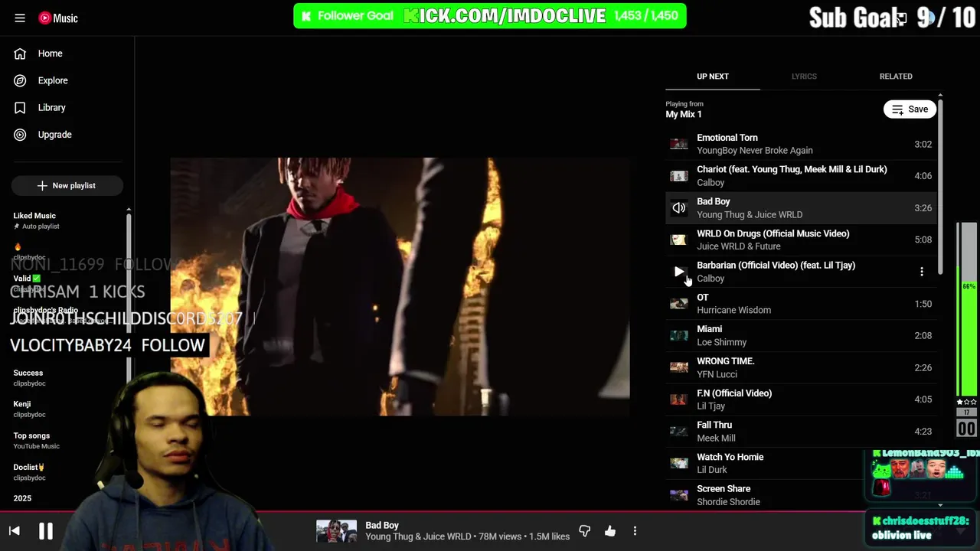Open the Library section icon
The image size is (980, 551).
pyautogui.click(x=20, y=108)
